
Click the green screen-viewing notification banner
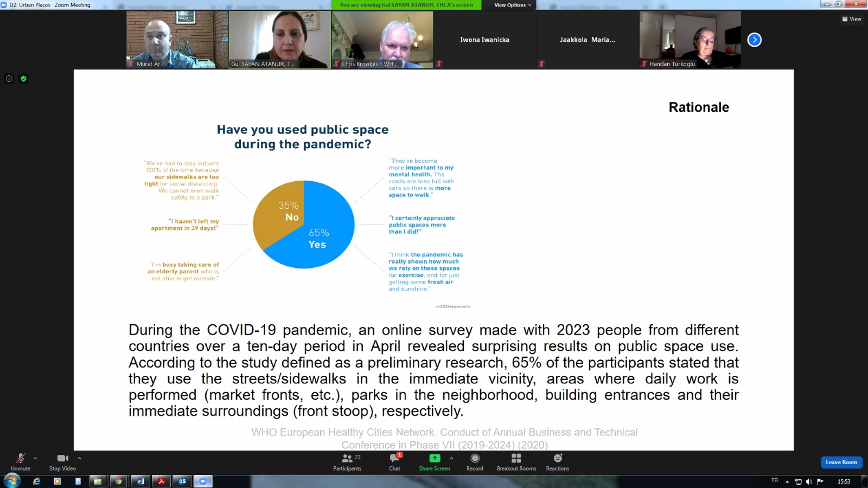(x=406, y=5)
